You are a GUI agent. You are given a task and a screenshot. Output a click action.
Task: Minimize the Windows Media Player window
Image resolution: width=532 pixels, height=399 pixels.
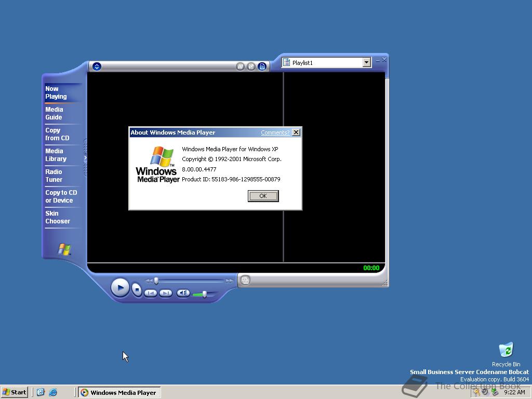pyautogui.click(x=378, y=60)
